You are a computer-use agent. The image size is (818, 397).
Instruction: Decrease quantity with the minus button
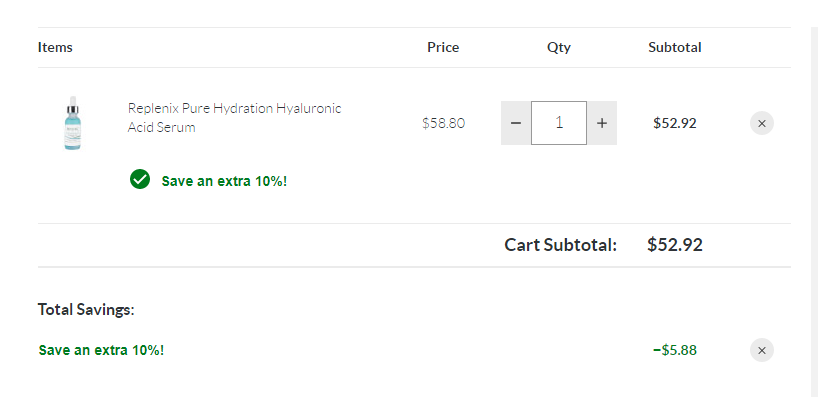pos(516,123)
